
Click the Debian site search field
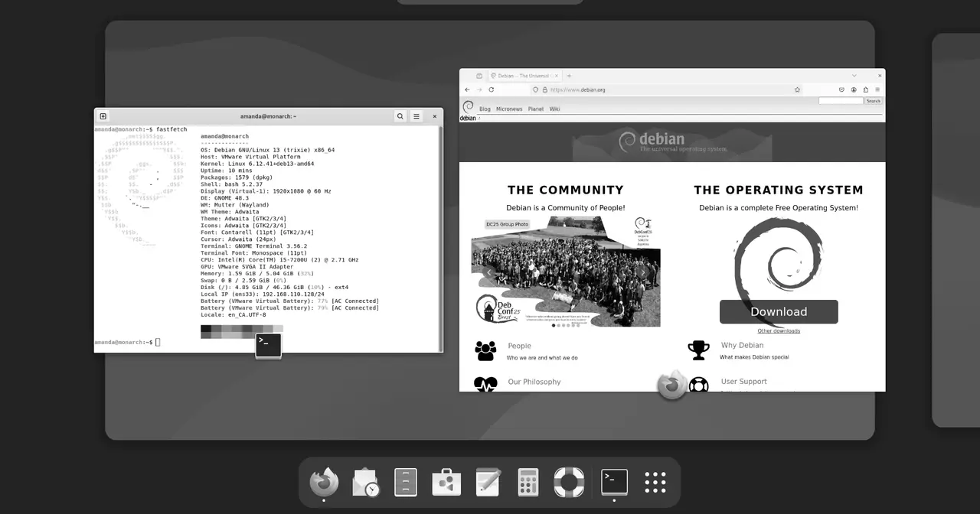click(841, 101)
